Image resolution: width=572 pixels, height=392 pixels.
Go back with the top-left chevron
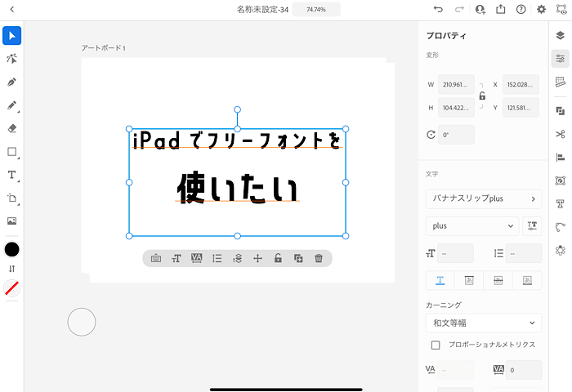click(12, 9)
